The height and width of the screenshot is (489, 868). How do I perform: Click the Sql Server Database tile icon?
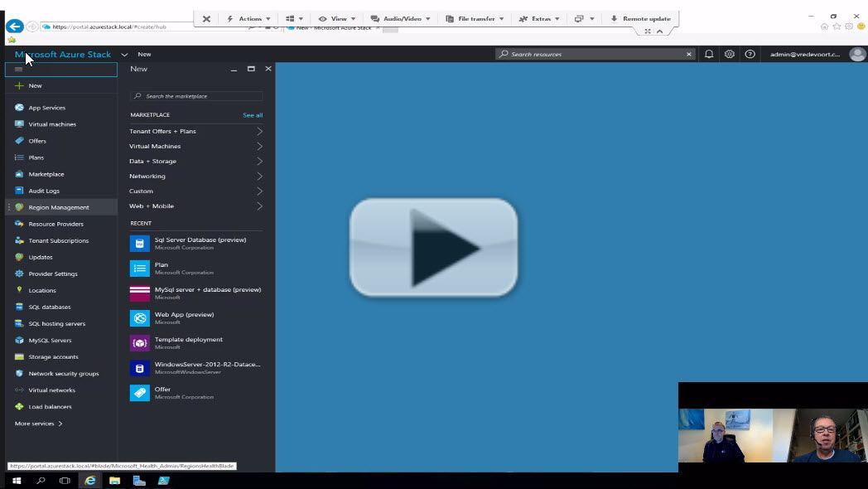[139, 243]
